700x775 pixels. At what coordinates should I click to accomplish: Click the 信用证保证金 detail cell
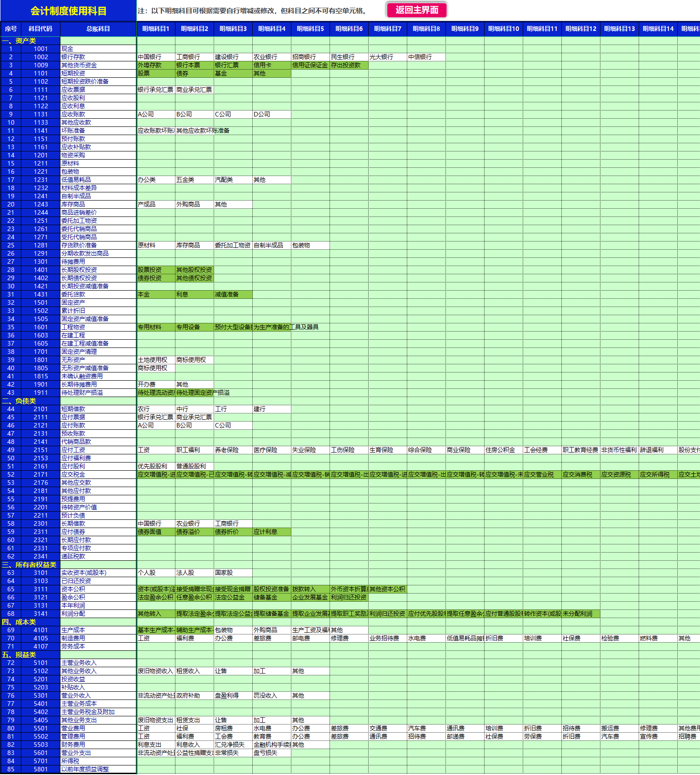click(310, 65)
